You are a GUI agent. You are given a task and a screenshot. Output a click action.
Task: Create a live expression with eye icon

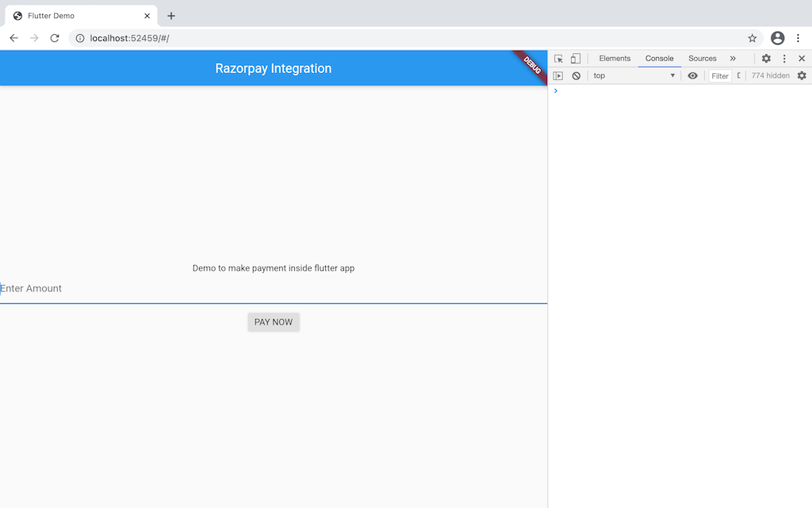pyautogui.click(x=692, y=75)
